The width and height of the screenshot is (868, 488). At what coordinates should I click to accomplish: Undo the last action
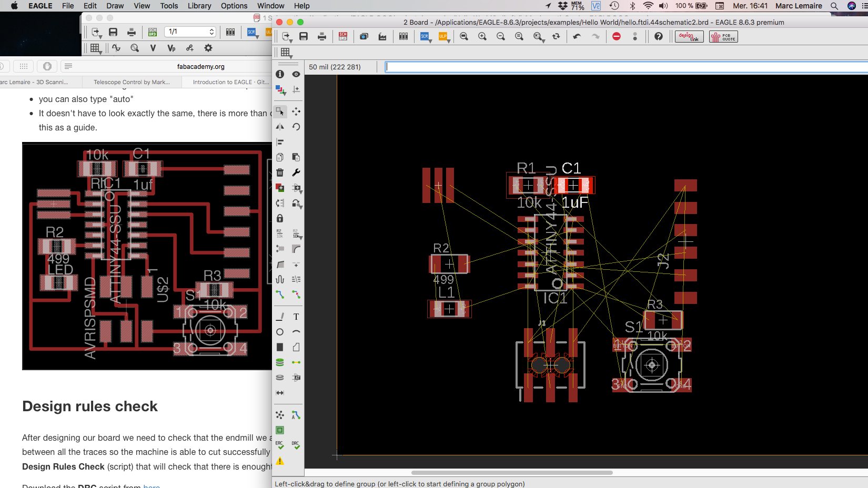click(577, 36)
